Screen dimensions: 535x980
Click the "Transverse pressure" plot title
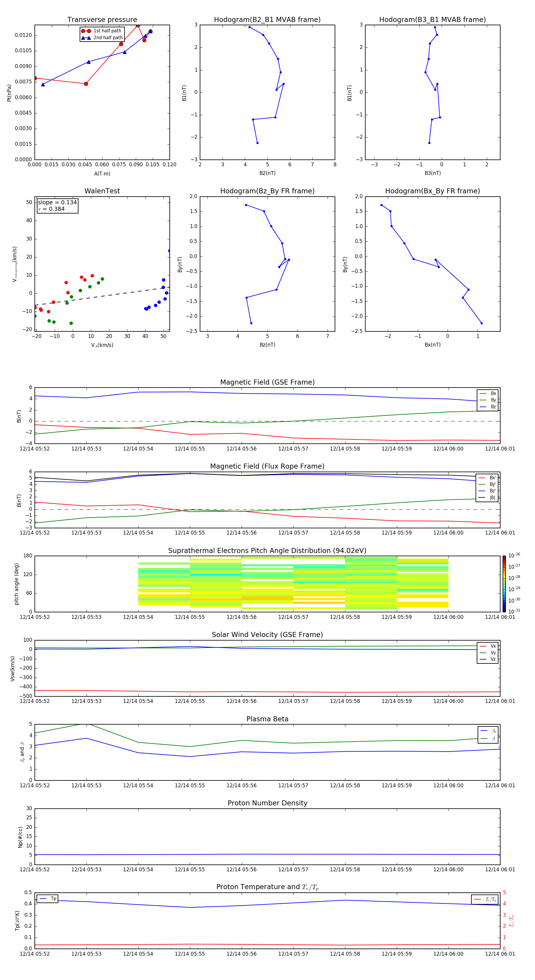point(102,19)
